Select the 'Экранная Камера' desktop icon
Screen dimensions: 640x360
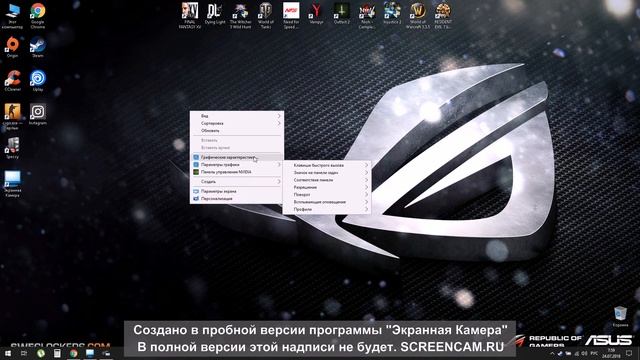pos(12,184)
